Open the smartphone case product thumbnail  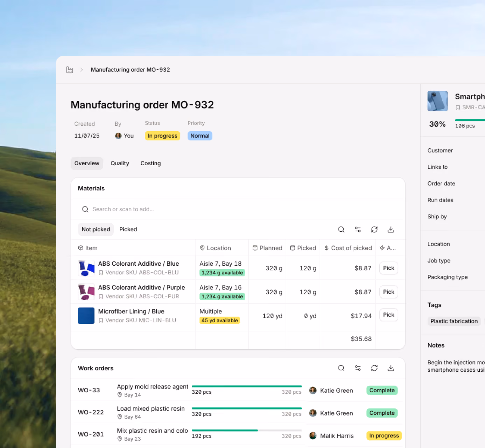click(437, 101)
